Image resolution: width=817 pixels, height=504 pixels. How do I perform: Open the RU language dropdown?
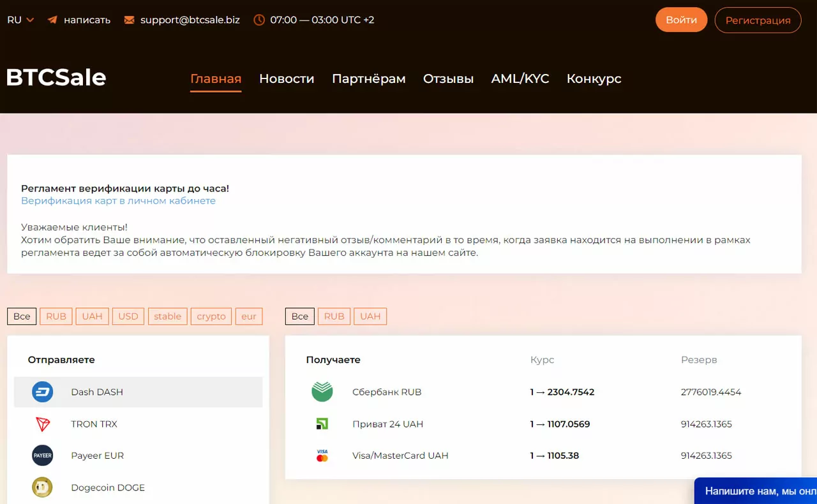pos(20,20)
